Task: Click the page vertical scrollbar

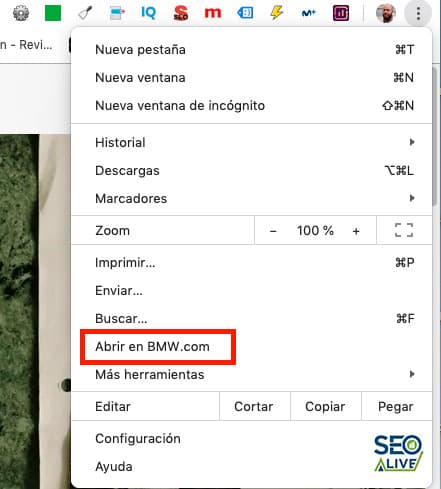Action: point(434,137)
